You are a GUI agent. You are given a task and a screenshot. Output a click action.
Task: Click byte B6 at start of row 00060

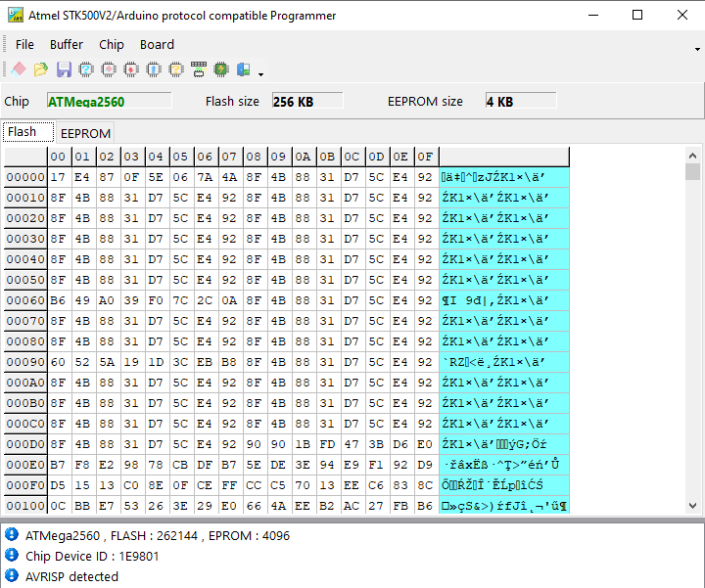(60, 300)
